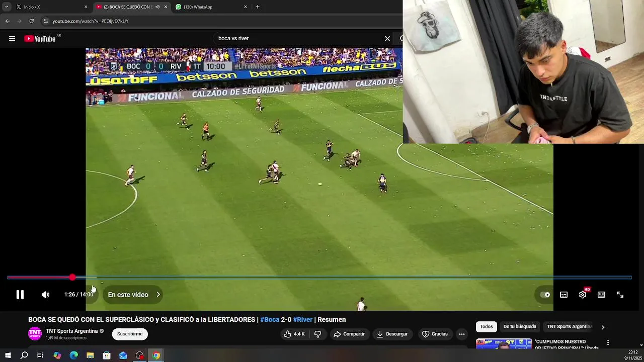Click the Gracias button
Image resolution: width=644 pixels, height=362 pixels.
point(435,334)
